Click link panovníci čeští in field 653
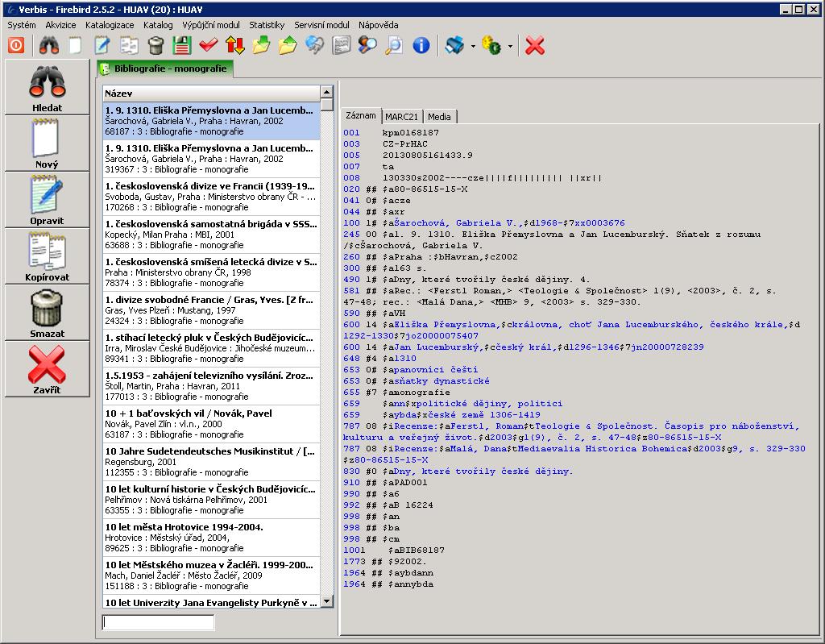825x644 pixels. pyautogui.click(x=436, y=370)
